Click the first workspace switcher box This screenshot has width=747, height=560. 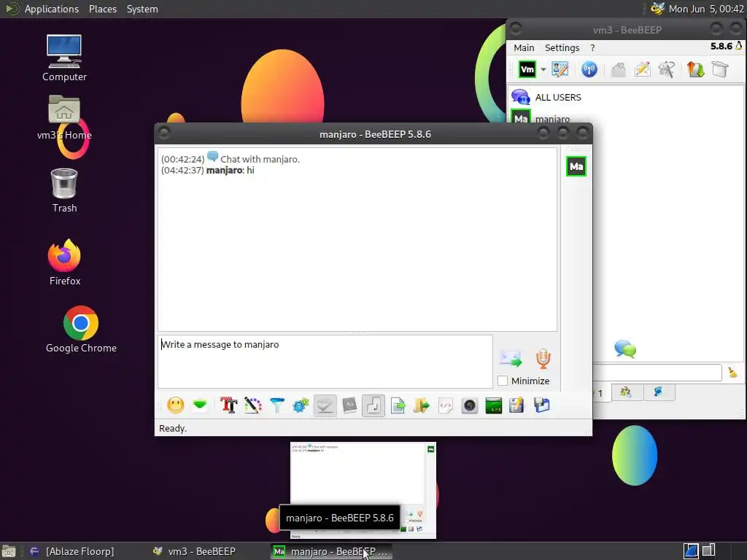691,551
